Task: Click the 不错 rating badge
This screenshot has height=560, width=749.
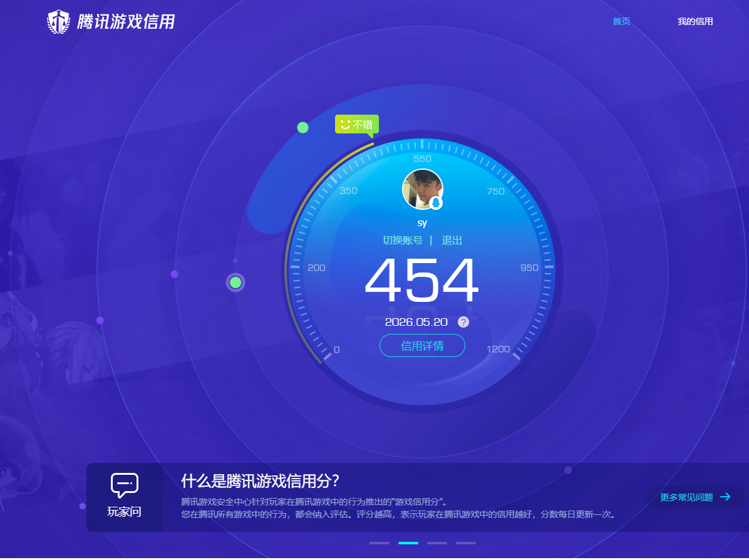Action: (x=357, y=125)
